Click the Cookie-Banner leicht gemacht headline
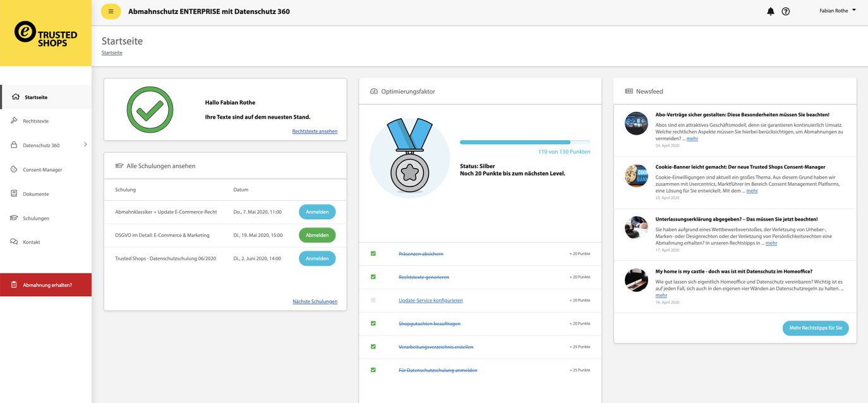The image size is (868, 403). [x=740, y=167]
